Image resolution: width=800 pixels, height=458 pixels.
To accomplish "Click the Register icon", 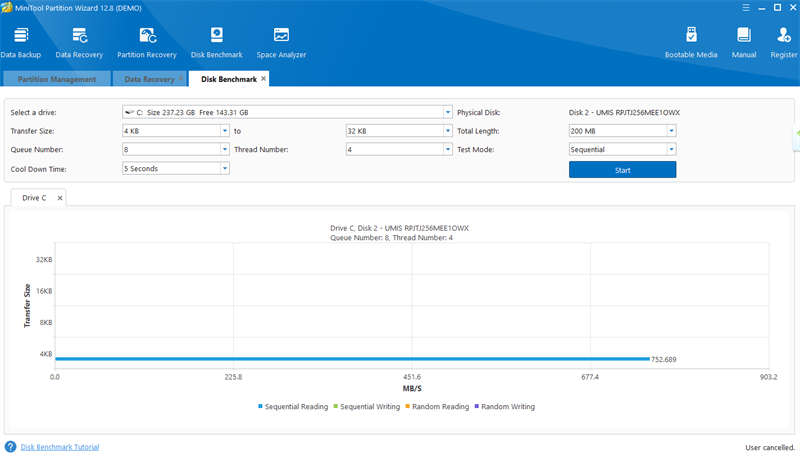I will pos(783,40).
